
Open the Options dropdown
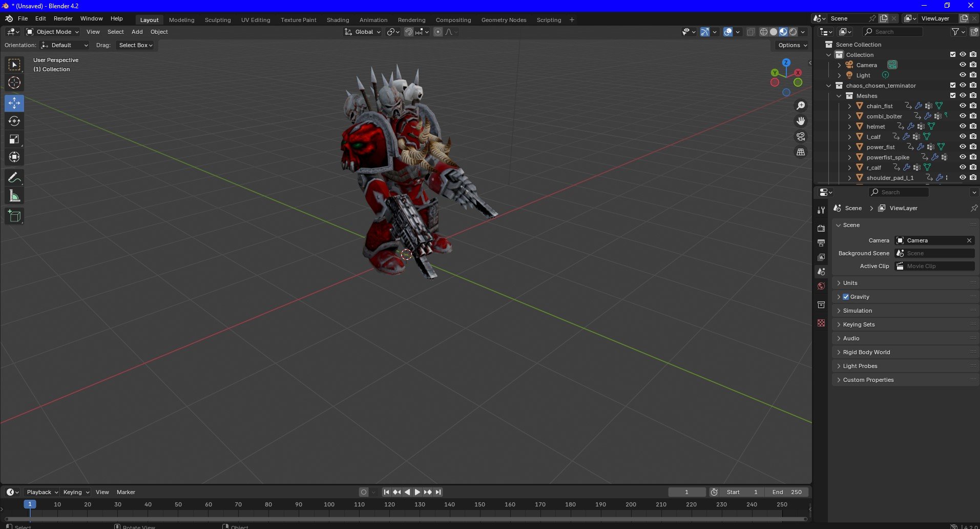pyautogui.click(x=793, y=45)
